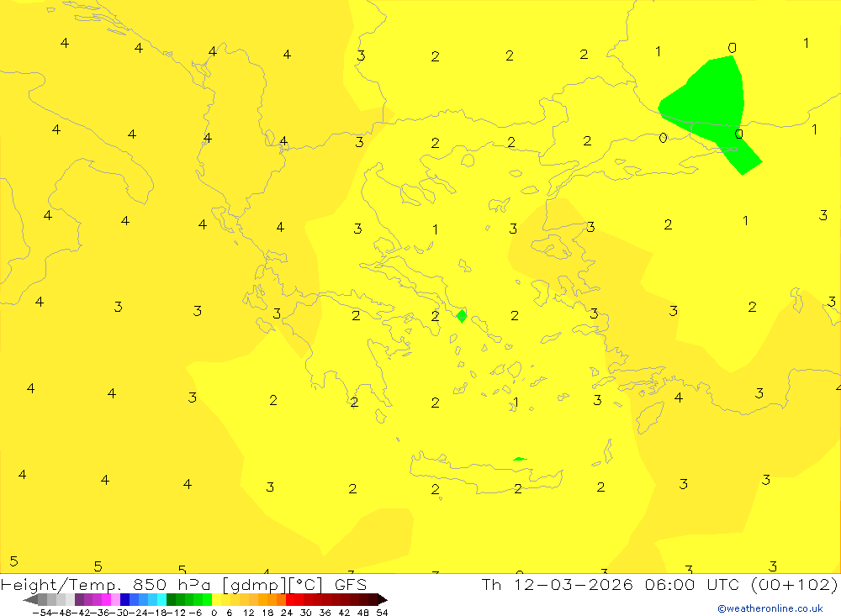Image resolution: width=841 pixels, height=616 pixels.
Task: Click the 'GFS' model label
Action: (350, 585)
